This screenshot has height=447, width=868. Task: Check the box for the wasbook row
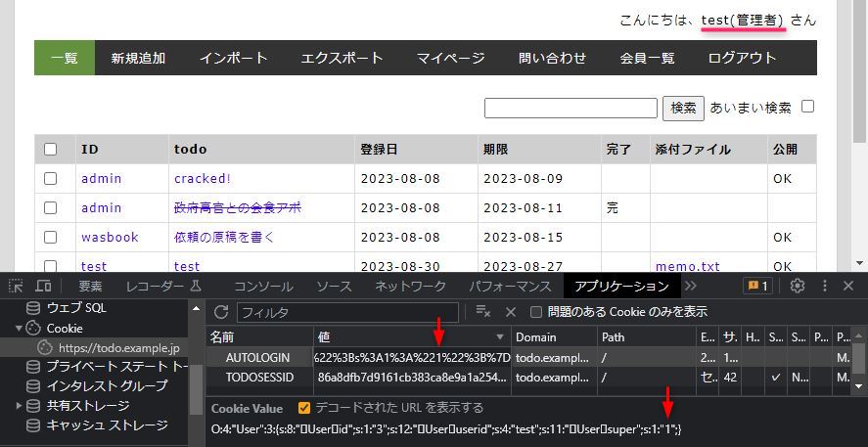(50, 238)
